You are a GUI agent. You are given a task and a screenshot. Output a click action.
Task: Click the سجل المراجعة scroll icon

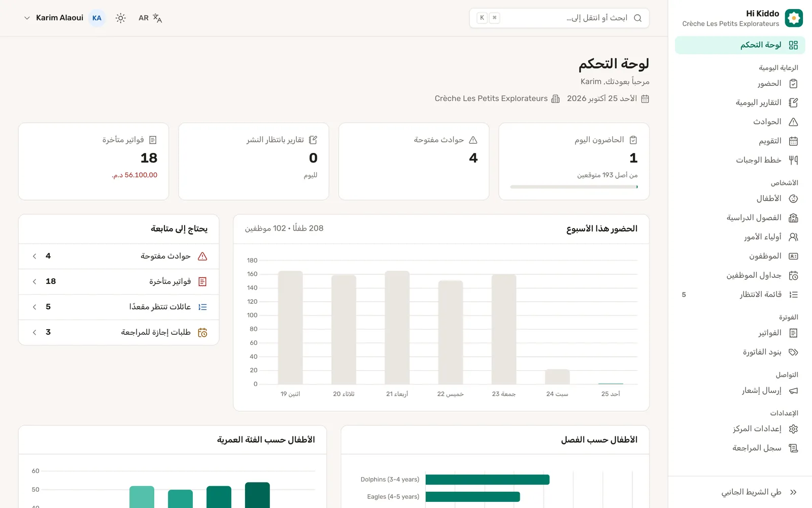[794, 448]
